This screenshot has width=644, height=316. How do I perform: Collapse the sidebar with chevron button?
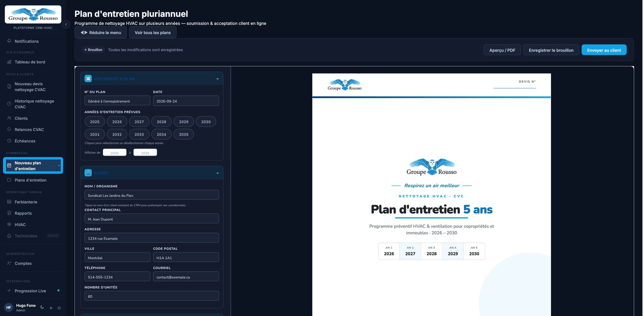coord(66,24)
